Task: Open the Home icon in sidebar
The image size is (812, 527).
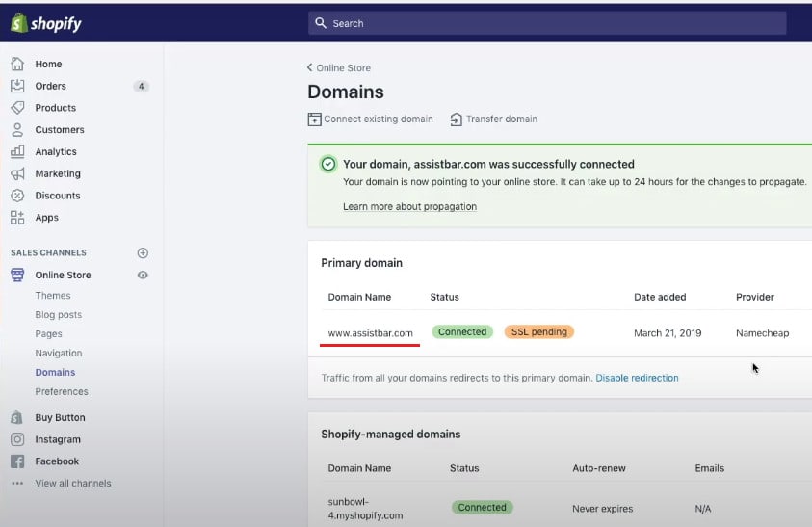Action: pyautogui.click(x=17, y=64)
